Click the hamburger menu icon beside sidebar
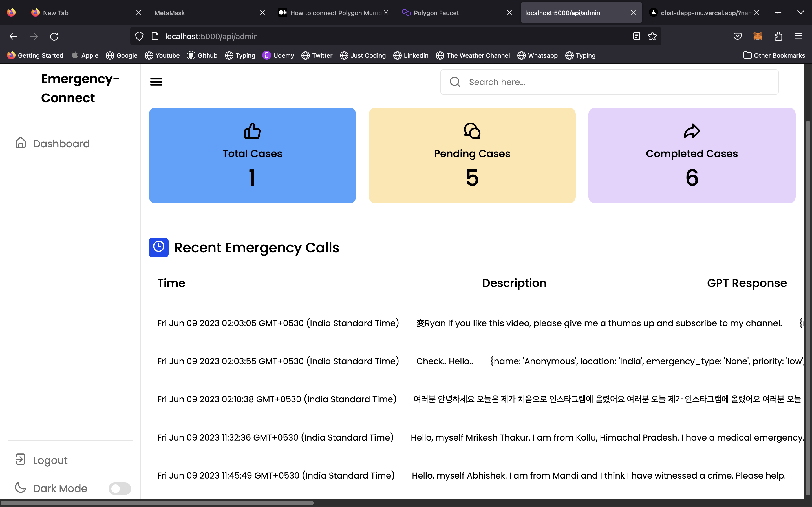Viewport: 812px width, 507px height. pyautogui.click(x=156, y=82)
